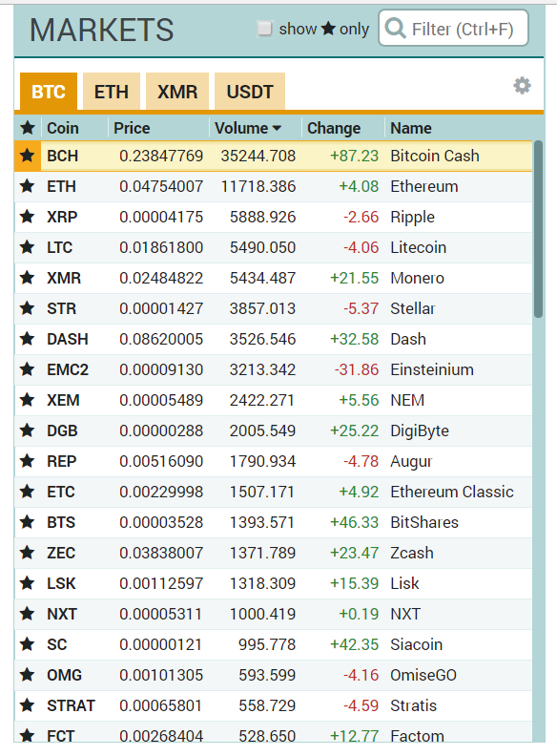Viewport: 557px width, 756px height.
Task: Sort by the star column header
Action: point(28,128)
